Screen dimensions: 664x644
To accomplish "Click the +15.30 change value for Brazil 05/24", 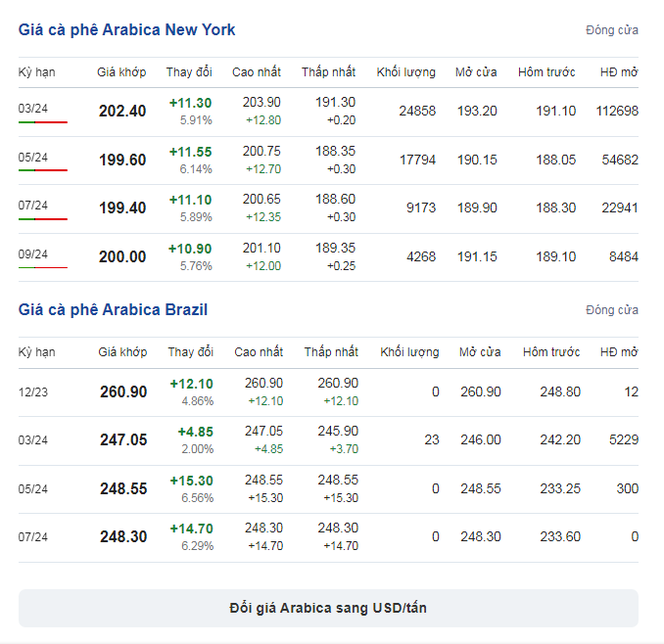I will (191, 481).
